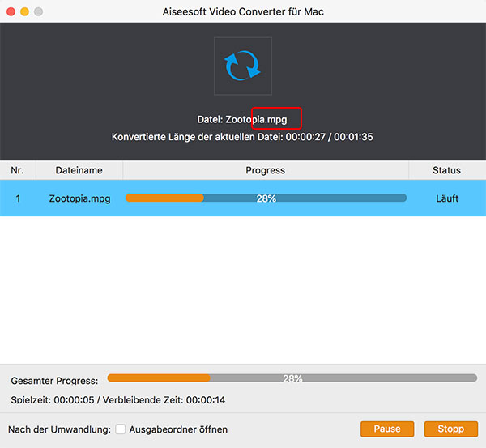The width and height of the screenshot is (486, 448).
Task: Click the Gesamter Progress bar
Action: pyautogui.click(x=292, y=378)
